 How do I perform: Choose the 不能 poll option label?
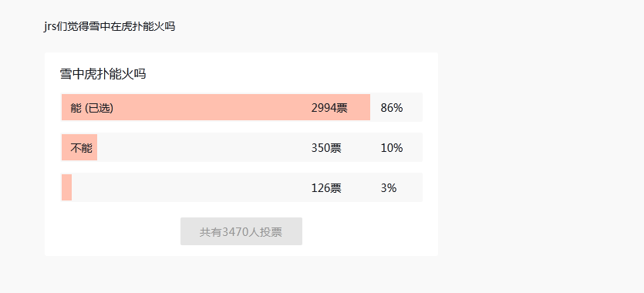point(81,148)
